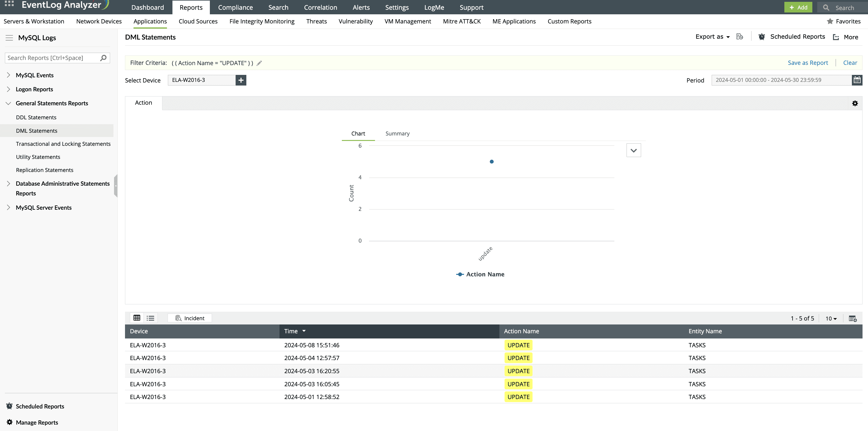Viewport: 868px width, 431px height.
Task: Click the plus icon beside ELA-W2016-3 device
Action: 241,80
